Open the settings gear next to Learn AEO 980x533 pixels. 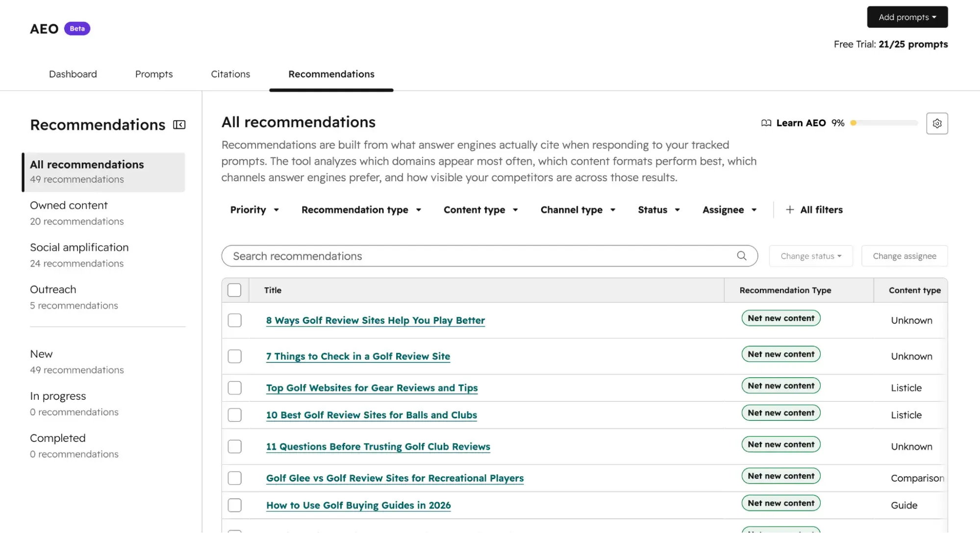(x=937, y=123)
